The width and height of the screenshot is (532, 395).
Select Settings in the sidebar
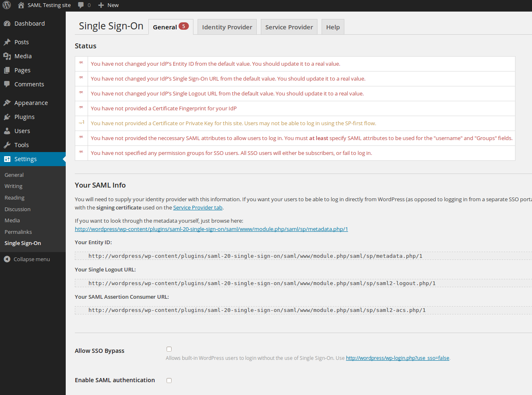click(33, 159)
